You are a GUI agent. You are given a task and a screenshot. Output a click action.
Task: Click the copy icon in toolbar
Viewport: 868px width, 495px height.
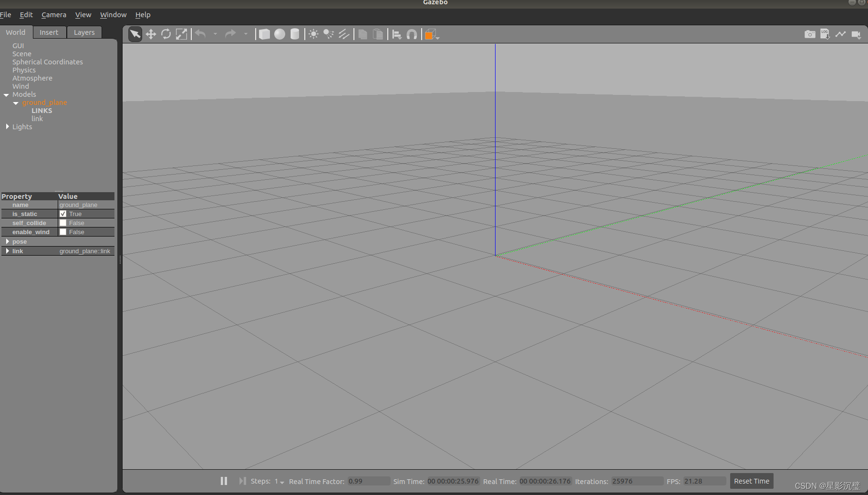point(363,34)
